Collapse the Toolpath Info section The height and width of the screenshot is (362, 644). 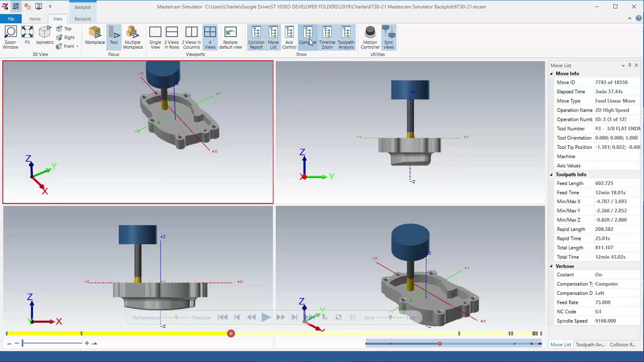[x=551, y=175]
